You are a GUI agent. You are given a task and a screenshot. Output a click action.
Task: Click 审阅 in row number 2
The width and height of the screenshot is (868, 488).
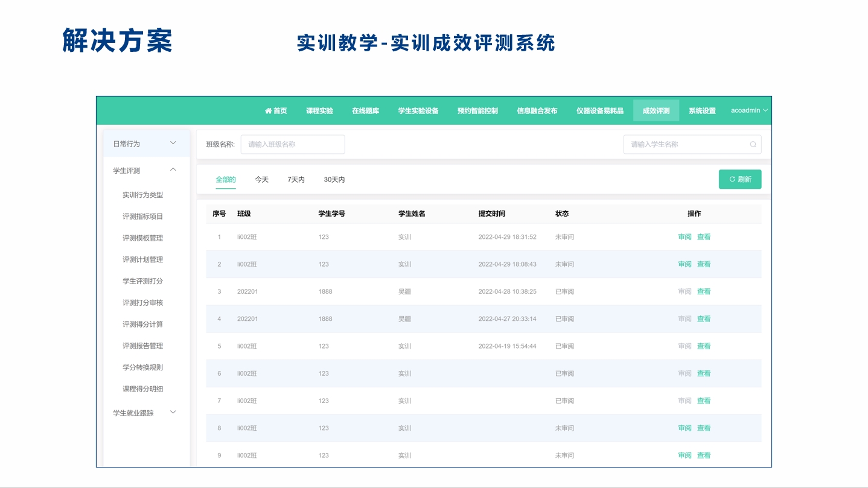pyautogui.click(x=685, y=264)
